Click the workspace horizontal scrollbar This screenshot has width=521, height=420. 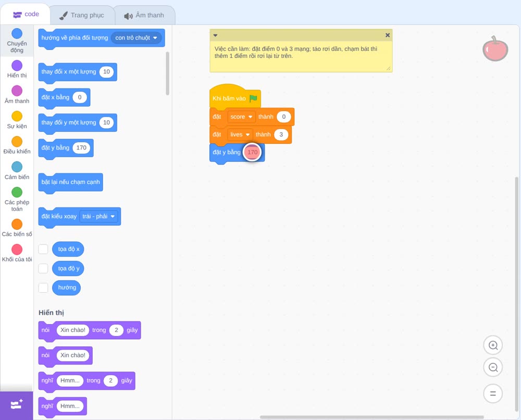371,417
